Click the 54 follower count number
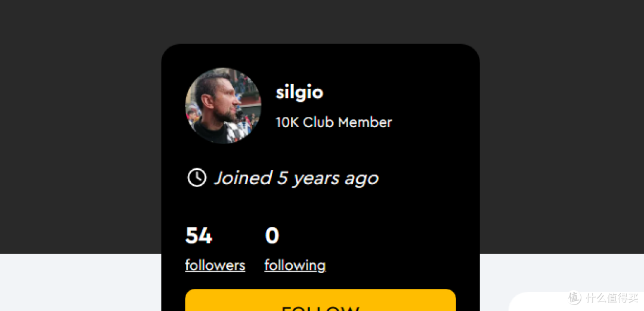Screen dimensions: 644x311 click(x=199, y=236)
